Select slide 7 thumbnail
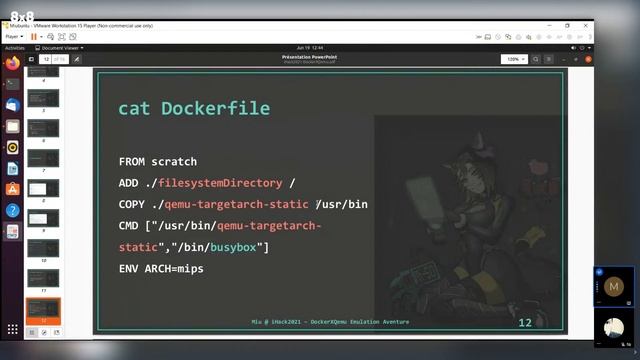Screen dimensions: 640x360 tap(43, 158)
